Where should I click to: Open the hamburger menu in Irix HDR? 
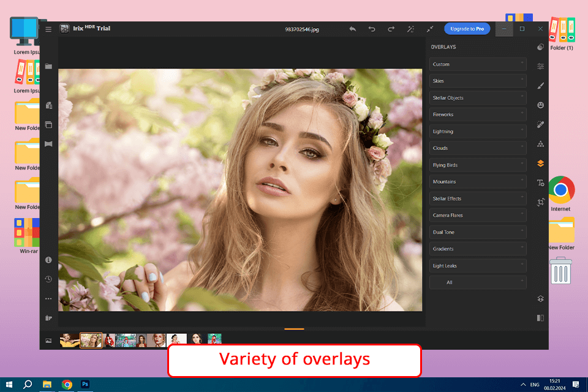(48, 29)
